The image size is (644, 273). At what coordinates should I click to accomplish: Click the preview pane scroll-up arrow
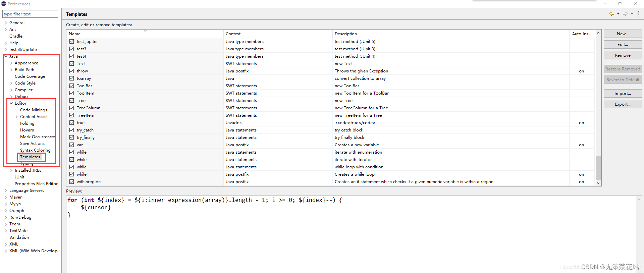tap(639, 199)
